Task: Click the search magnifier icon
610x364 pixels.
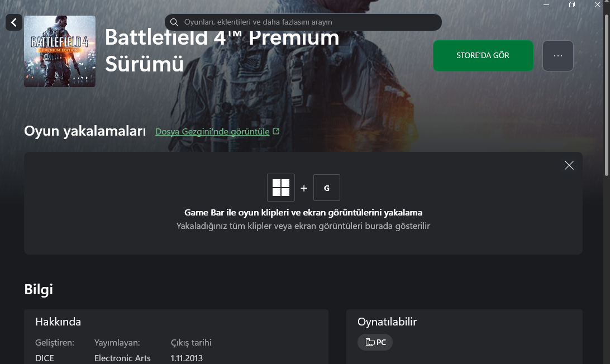Action: (x=174, y=22)
